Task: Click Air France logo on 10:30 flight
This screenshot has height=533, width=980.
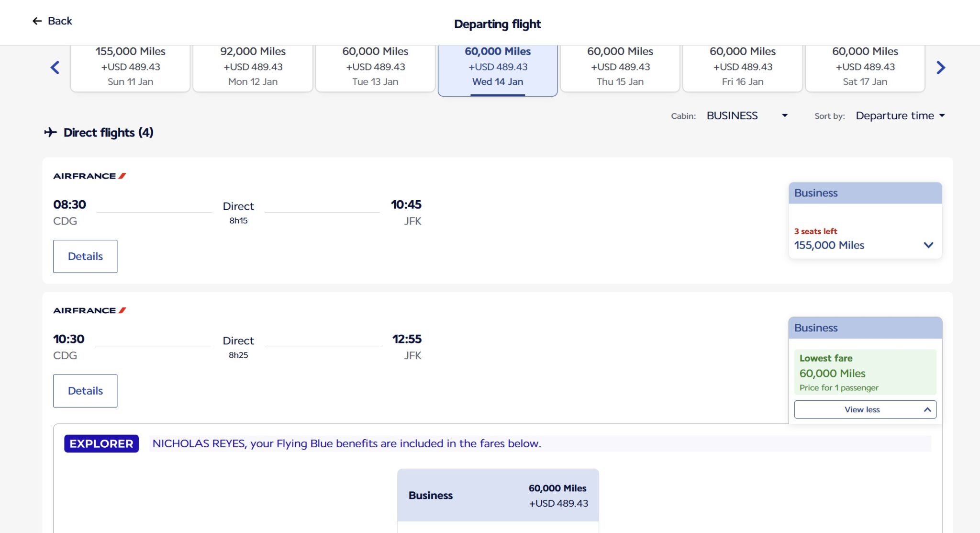Action: (89, 310)
